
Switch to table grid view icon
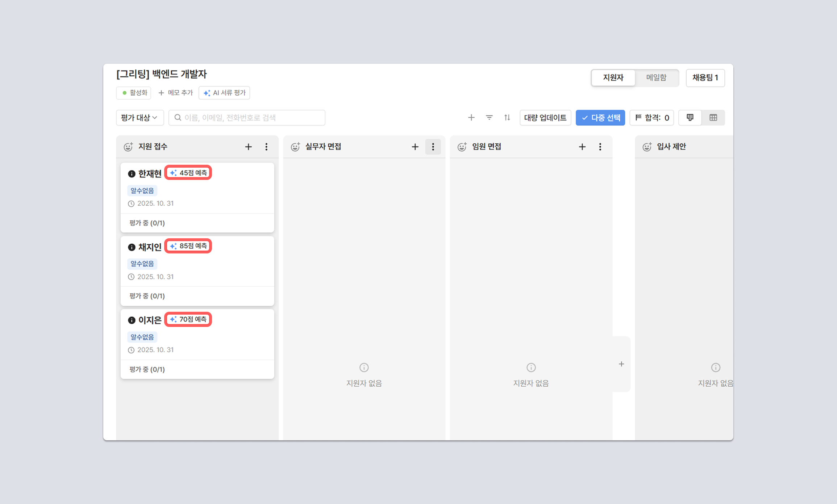point(713,118)
